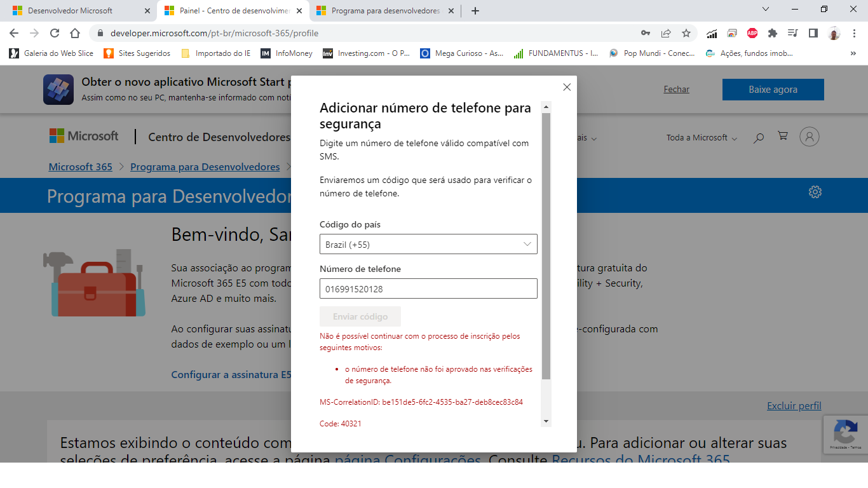Open the Código do país dropdown
The width and height of the screenshot is (868, 488).
428,244
